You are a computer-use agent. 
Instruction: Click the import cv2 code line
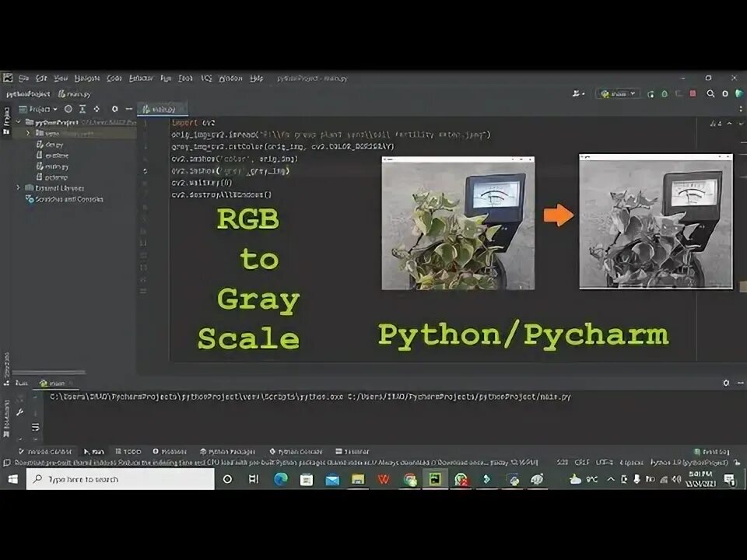tap(193, 122)
